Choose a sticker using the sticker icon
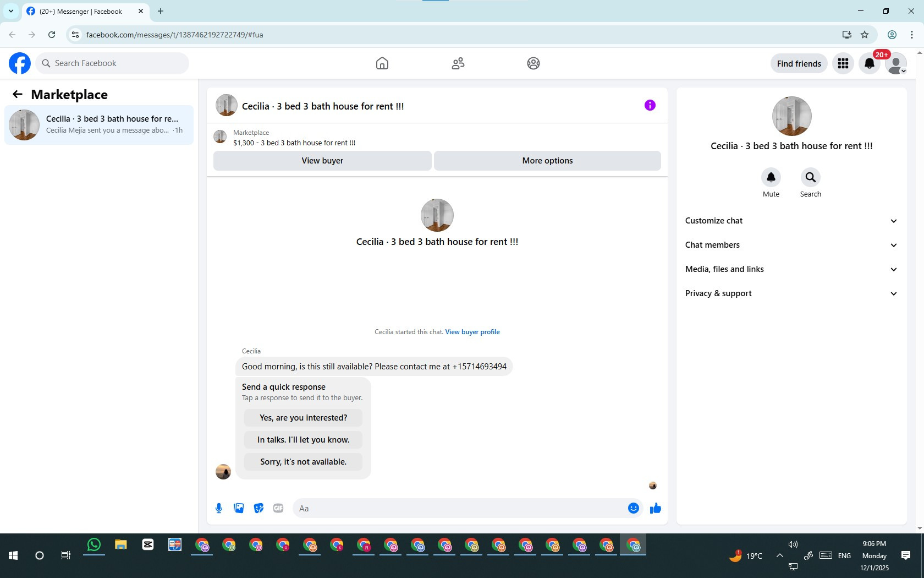 258,508
